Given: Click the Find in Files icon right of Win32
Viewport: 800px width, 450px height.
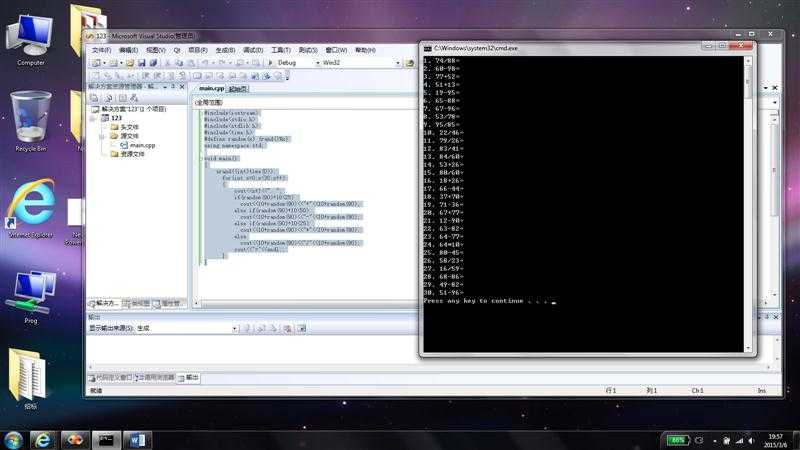Looking at the screenshot, I should [409, 63].
